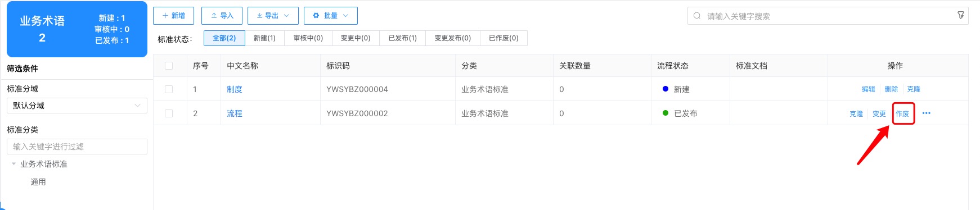Click the 新增 add button
This screenshot has height=210, width=980.
click(x=173, y=16)
